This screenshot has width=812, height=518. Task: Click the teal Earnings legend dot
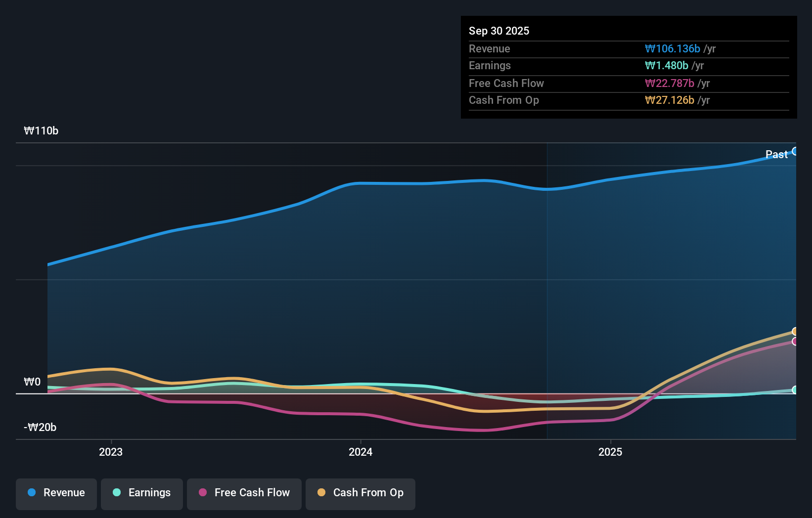click(117, 492)
